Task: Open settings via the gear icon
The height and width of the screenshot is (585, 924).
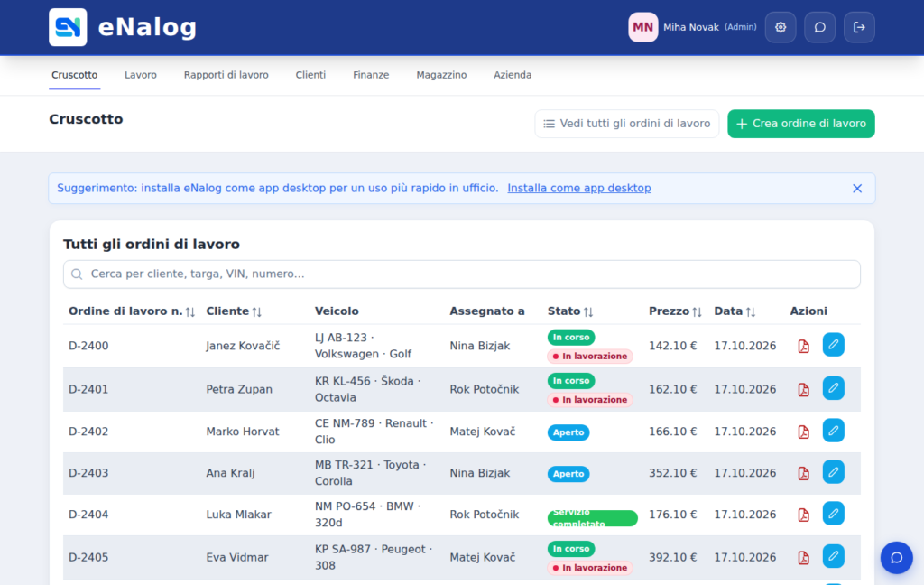Action: click(781, 27)
